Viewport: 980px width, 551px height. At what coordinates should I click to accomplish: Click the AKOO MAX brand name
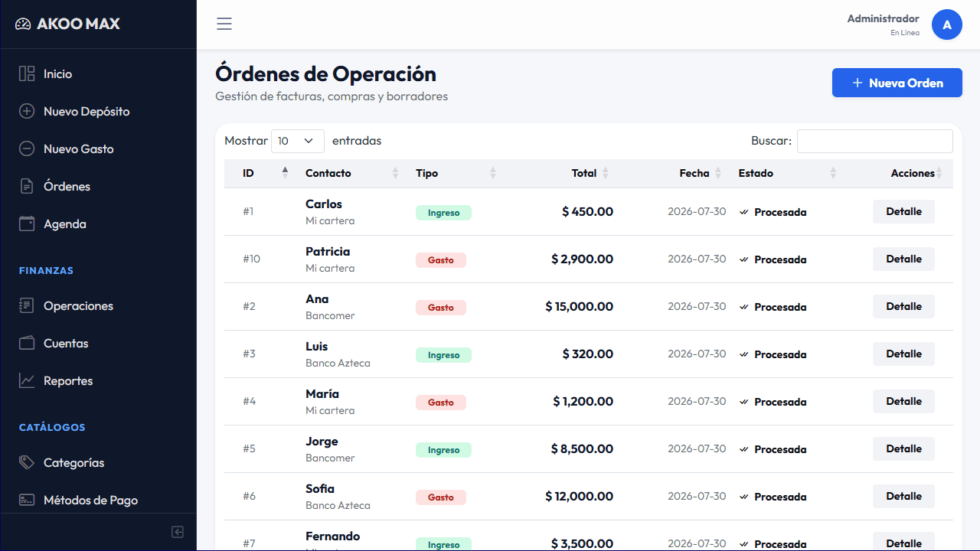pyautogui.click(x=78, y=24)
